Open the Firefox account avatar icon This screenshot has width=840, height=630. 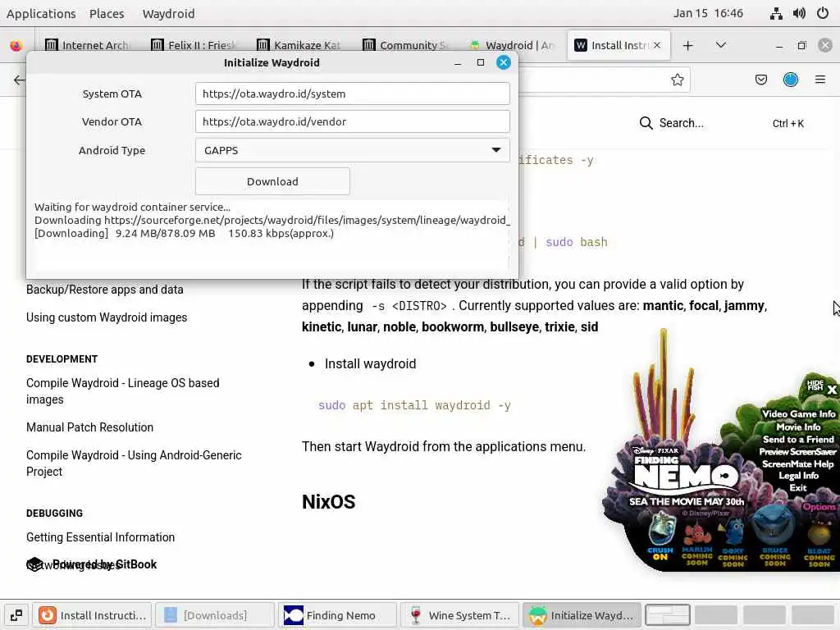coord(791,80)
